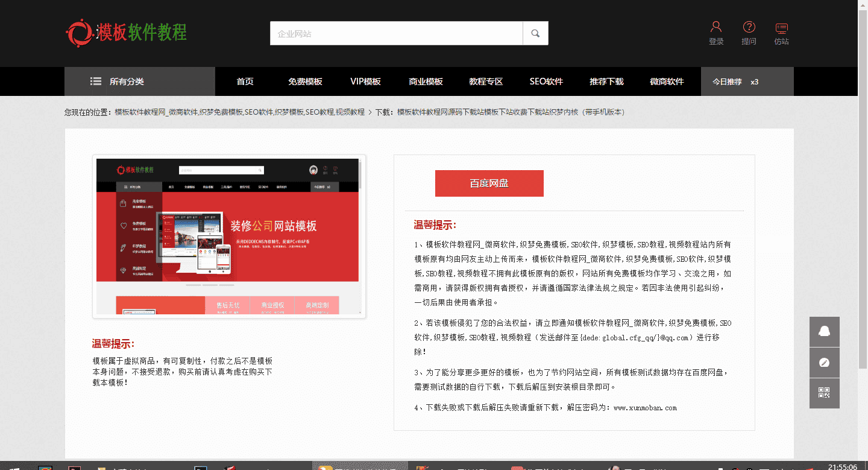Open the template preview thumbnail image
The width and height of the screenshot is (868, 470).
228,237
